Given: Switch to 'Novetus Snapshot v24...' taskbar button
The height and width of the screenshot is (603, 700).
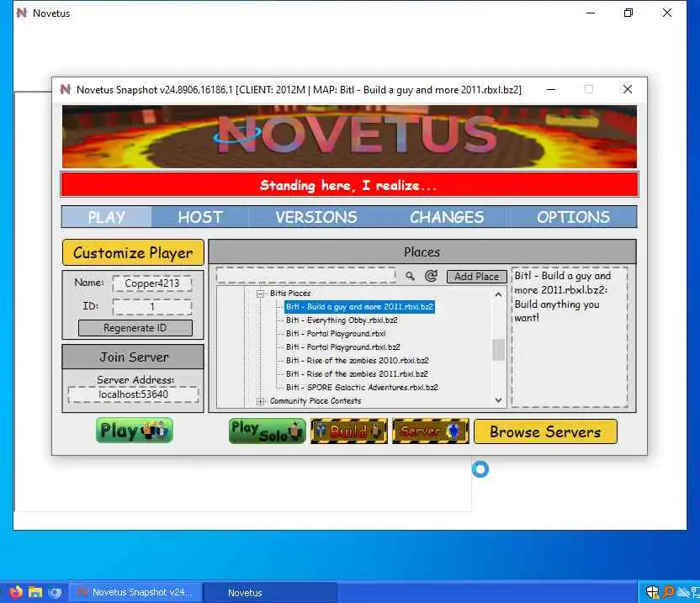Looking at the screenshot, I should point(136,592).
